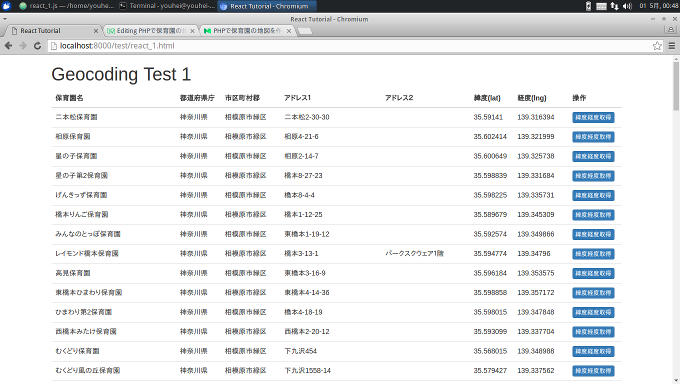
Task: Switch to Terminal taskbar item
Action: click(167, 6)
